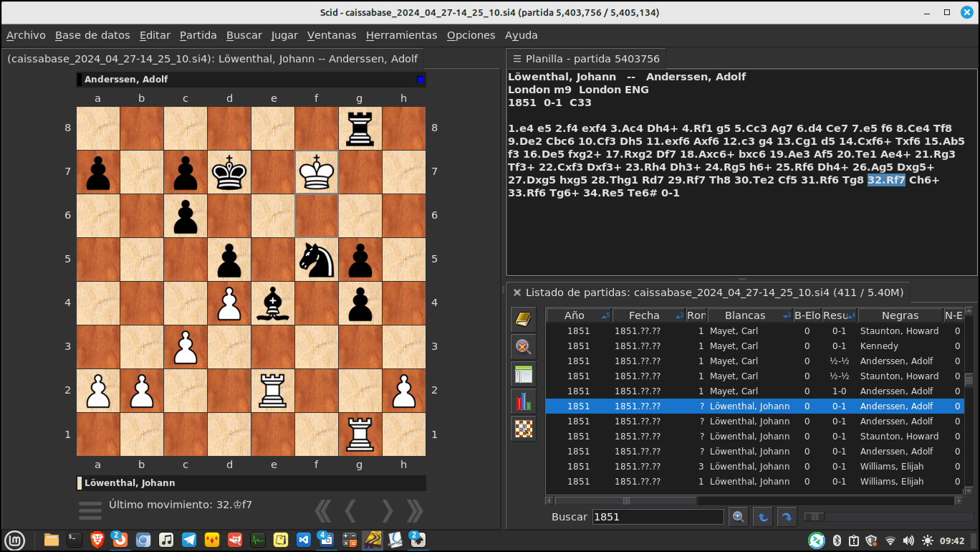Select the Mayet vs Kennedy game row

click(x=754, y=346)
